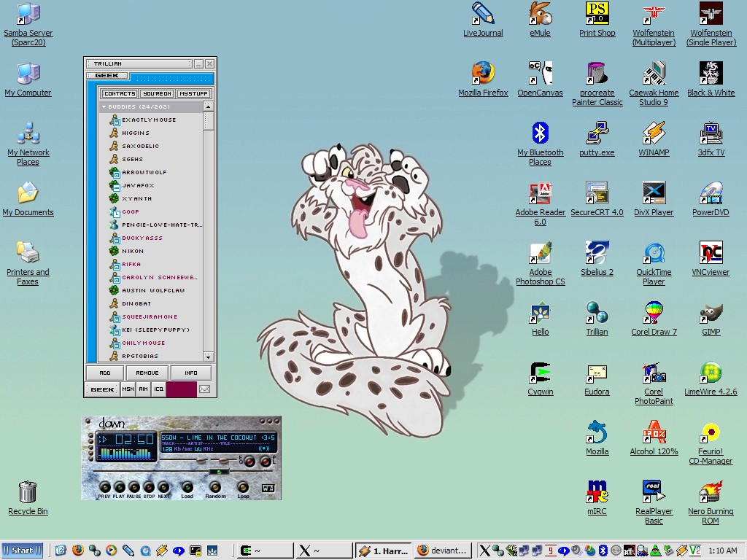Viewport: 747px width, 560px height.
Task: Toggle ICQ connection in Trillian
Action: pyautogui.click(x=158, y=389)
